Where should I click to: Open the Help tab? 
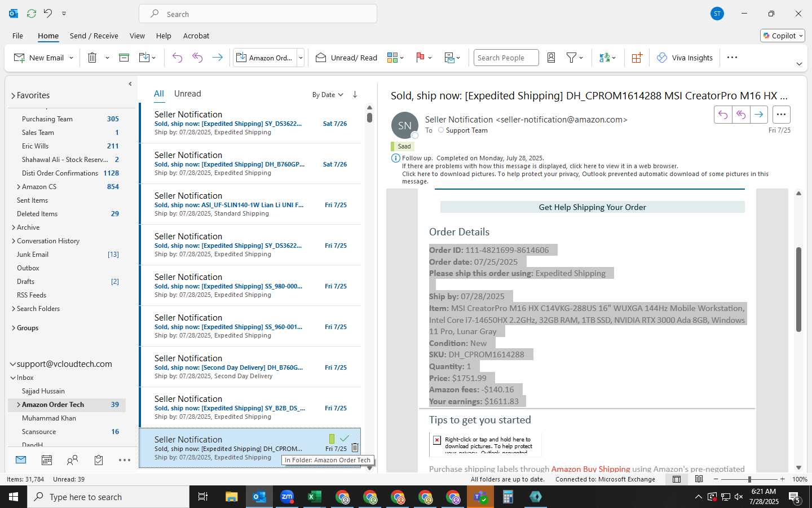tap(164, 36)
